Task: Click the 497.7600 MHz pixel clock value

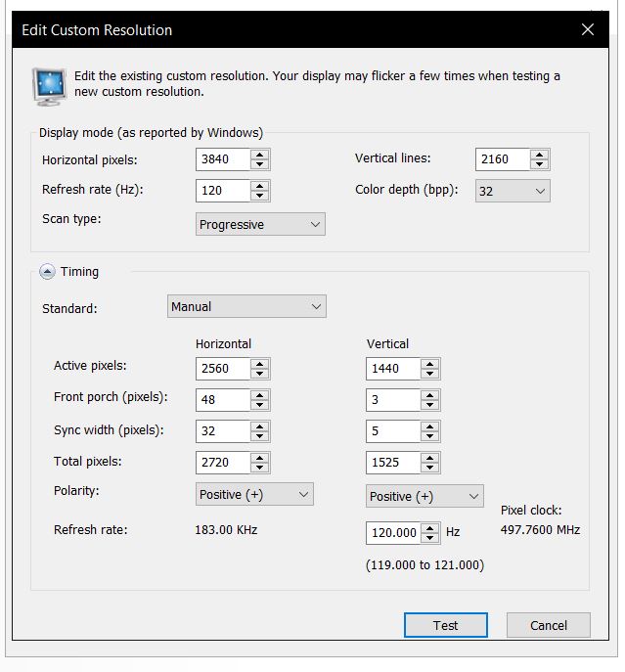Action: pos(540,530)
